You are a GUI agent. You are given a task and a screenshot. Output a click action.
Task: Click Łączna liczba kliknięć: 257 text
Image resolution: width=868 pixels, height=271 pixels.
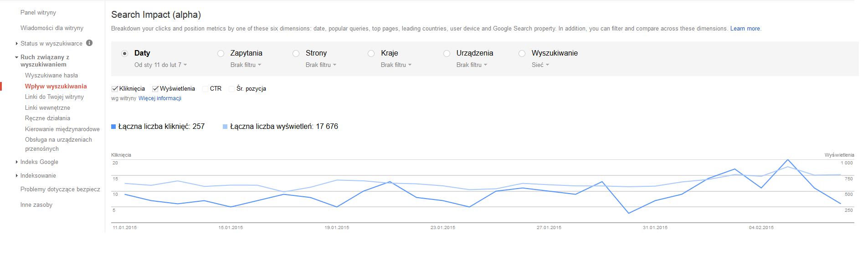tap(161, 127)
